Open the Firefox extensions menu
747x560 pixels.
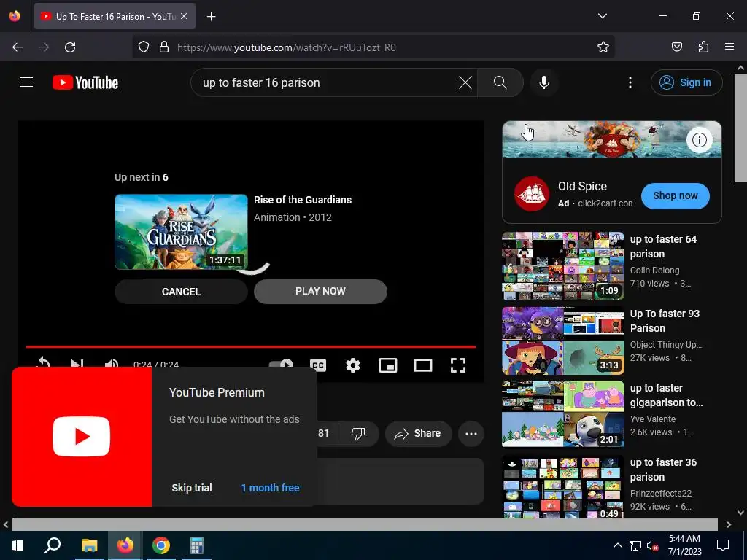click(x=703, y=47)
